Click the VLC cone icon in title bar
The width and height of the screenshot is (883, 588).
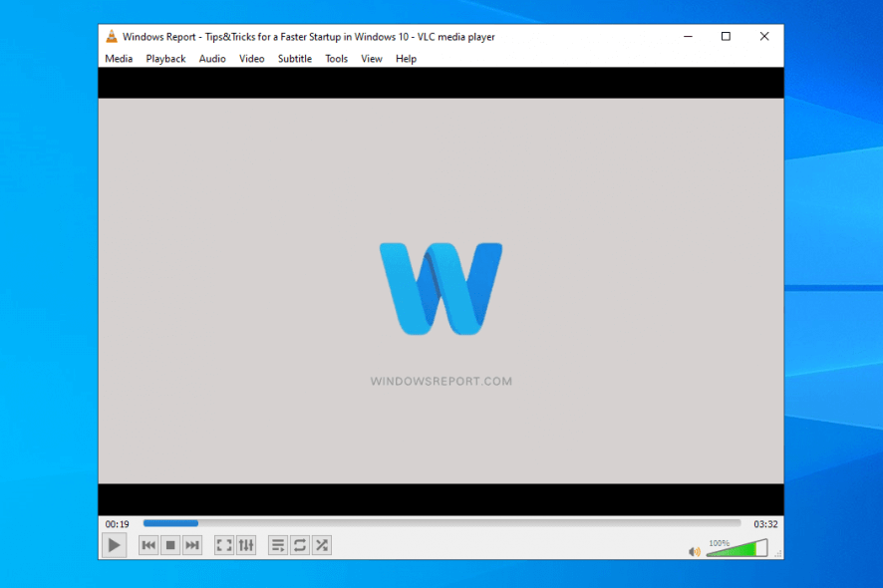(x=112, y=37)
